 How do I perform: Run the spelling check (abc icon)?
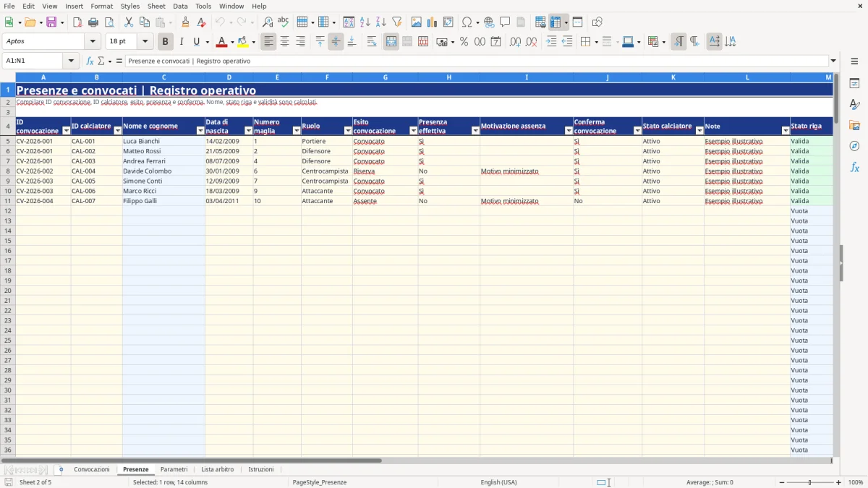[x=284, y=22]
